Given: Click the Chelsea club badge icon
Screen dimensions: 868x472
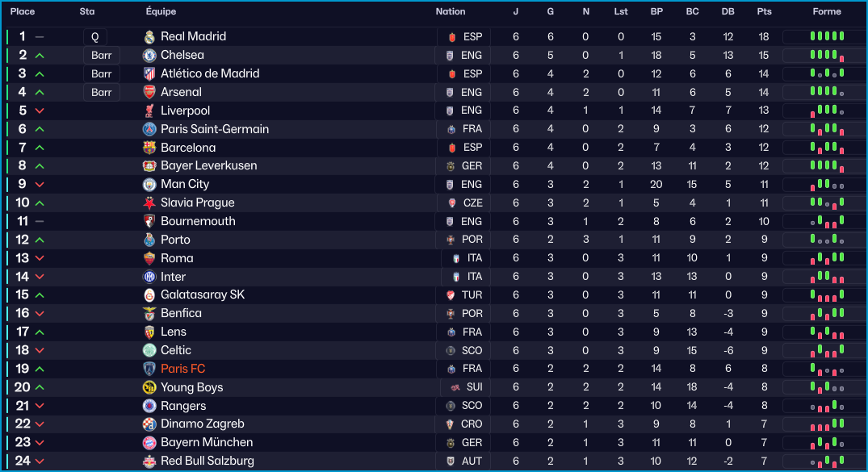Looking at the screenshot, I should coord(149,56).
